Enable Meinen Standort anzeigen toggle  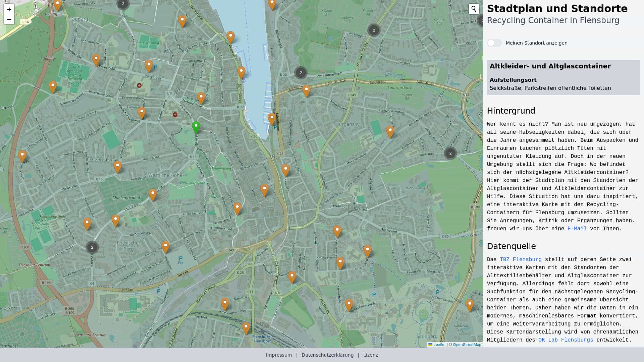[x=494, y=43]
